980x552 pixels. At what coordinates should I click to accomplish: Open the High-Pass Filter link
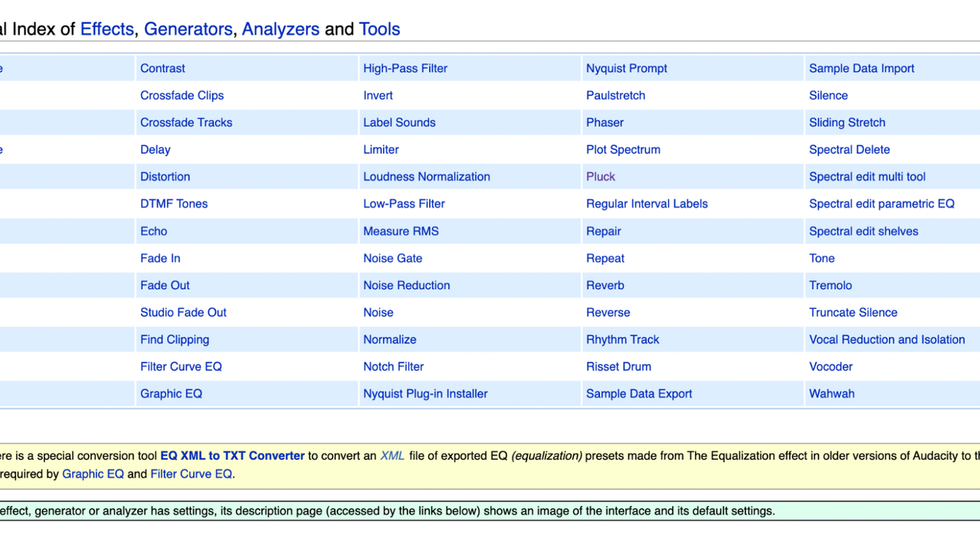405,68
